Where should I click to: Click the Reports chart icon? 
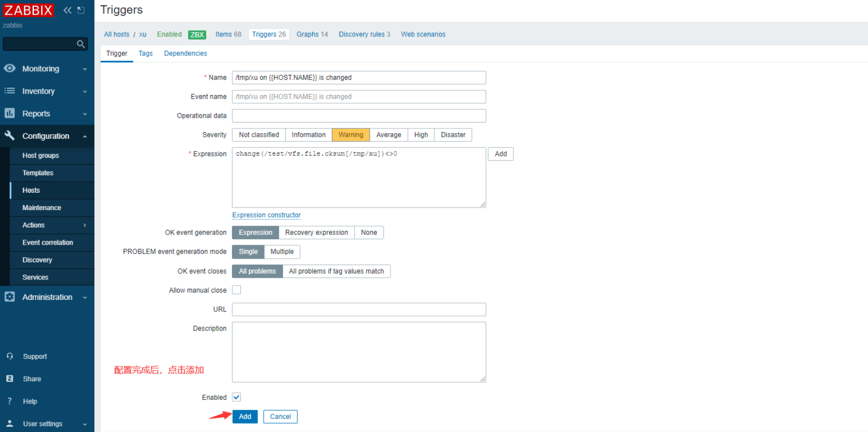(x=10, y=113)
